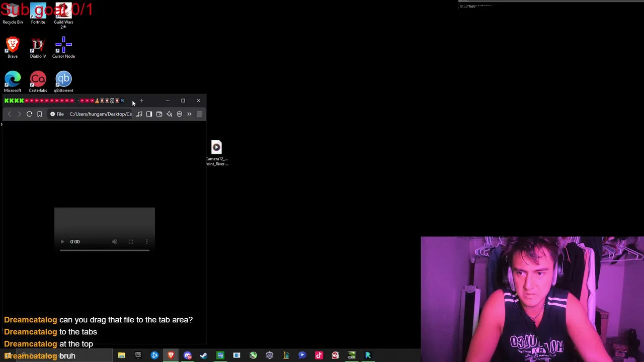Open NVIDIA app from the taskbar
This screenshot has height=362, width=644.
coord(352,355)
